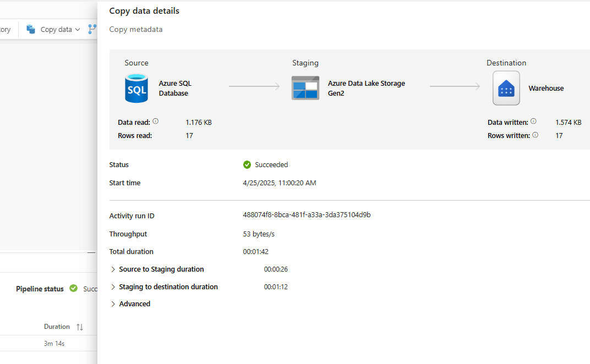The height and width of the screenshot is (364, 590).
Task: Sort by the Duration column arrows
Action: pyautogui.click(x=80, y=327)
